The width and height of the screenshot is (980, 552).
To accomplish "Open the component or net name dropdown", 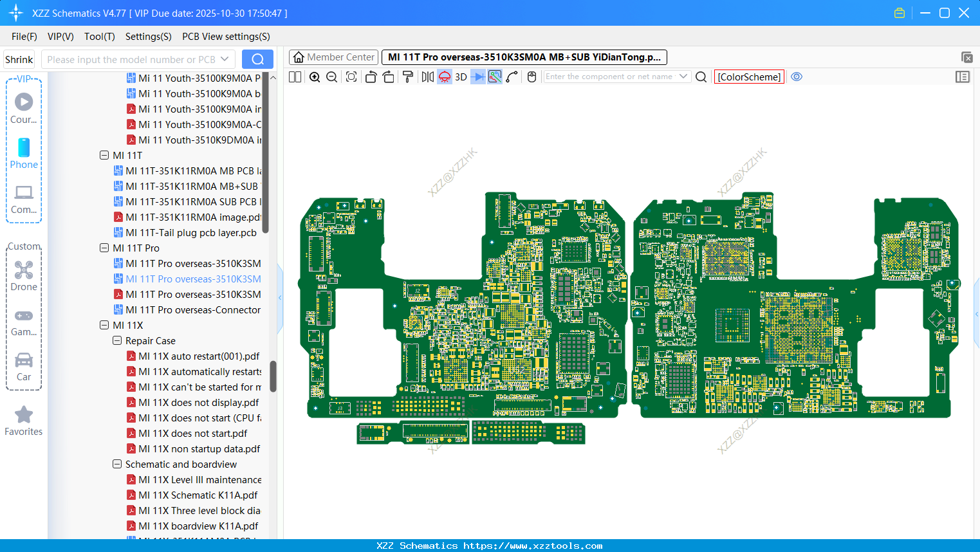I will 683,77.
